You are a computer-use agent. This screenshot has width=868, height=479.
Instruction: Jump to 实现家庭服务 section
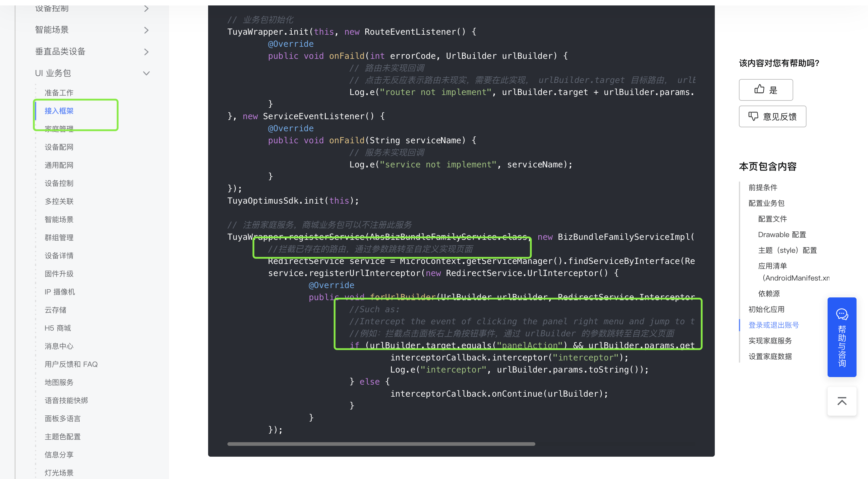[770, 341]
